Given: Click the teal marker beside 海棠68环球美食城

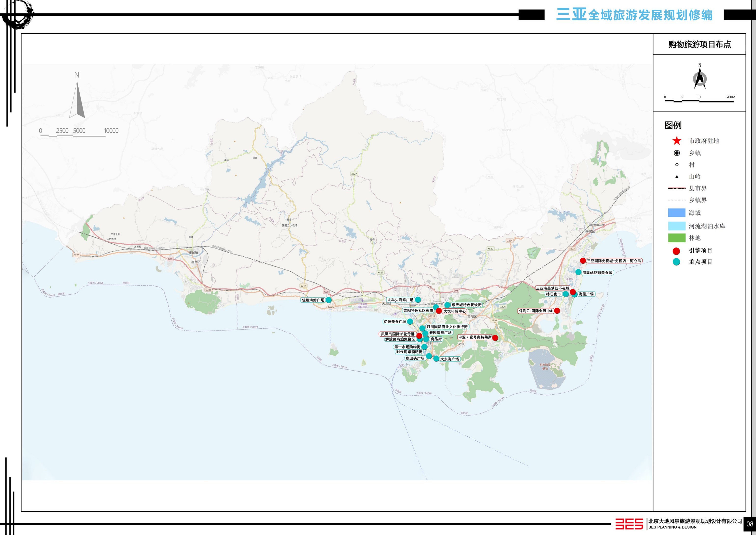Looking at the screenshot, I should point(578,272).
